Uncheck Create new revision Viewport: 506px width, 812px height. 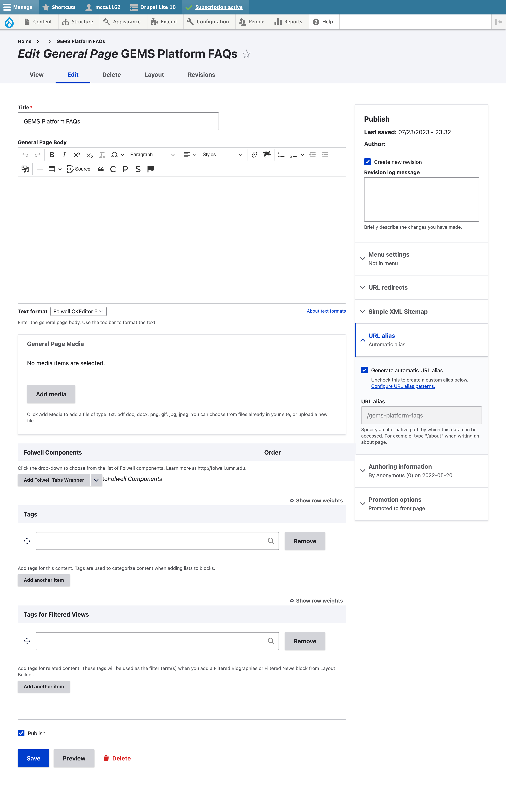367,162
